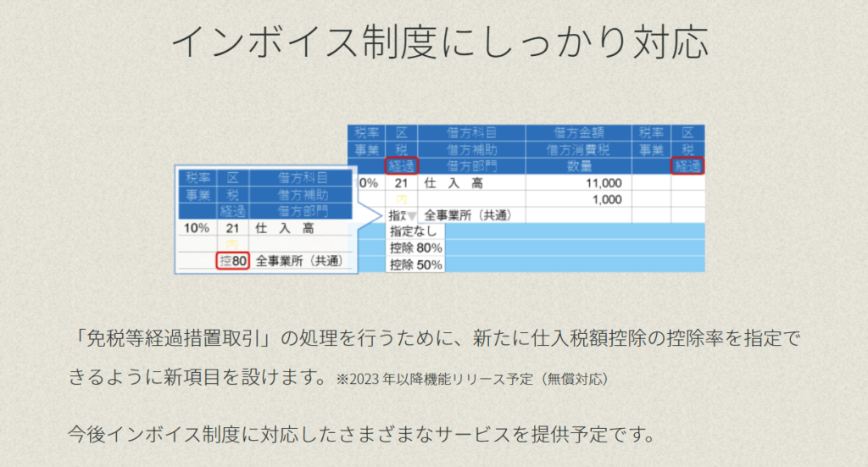Click 全事業所（共通） in the callout table

click(x=299, y=260)
